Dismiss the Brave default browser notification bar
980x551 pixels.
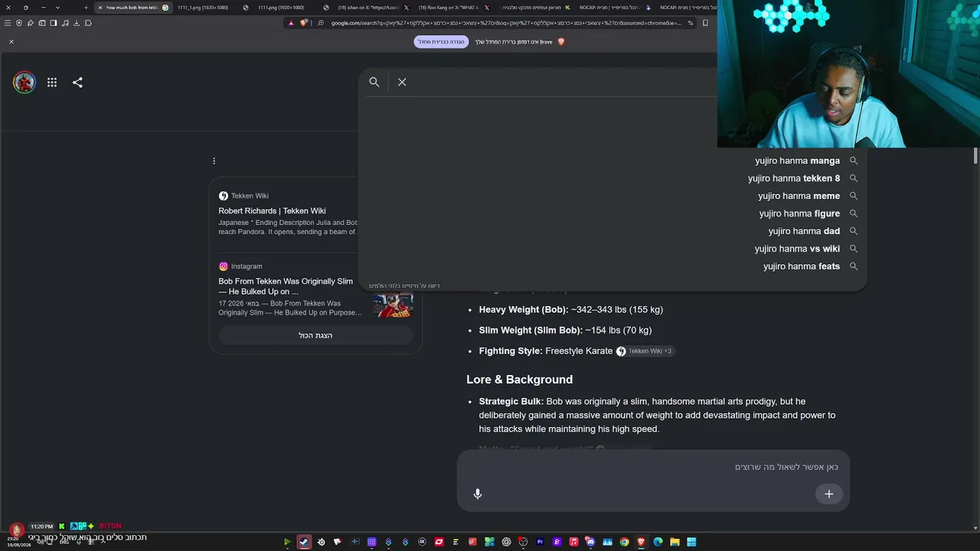click(x=11, y=42)
